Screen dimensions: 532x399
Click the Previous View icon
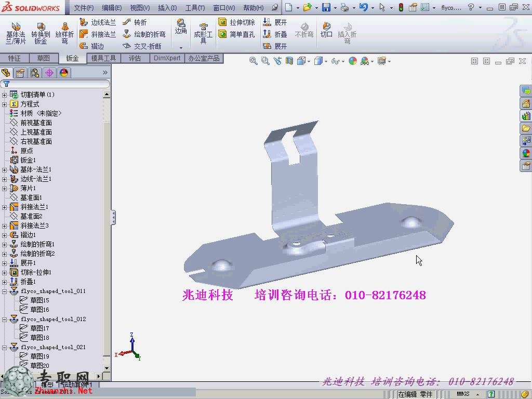277,61
